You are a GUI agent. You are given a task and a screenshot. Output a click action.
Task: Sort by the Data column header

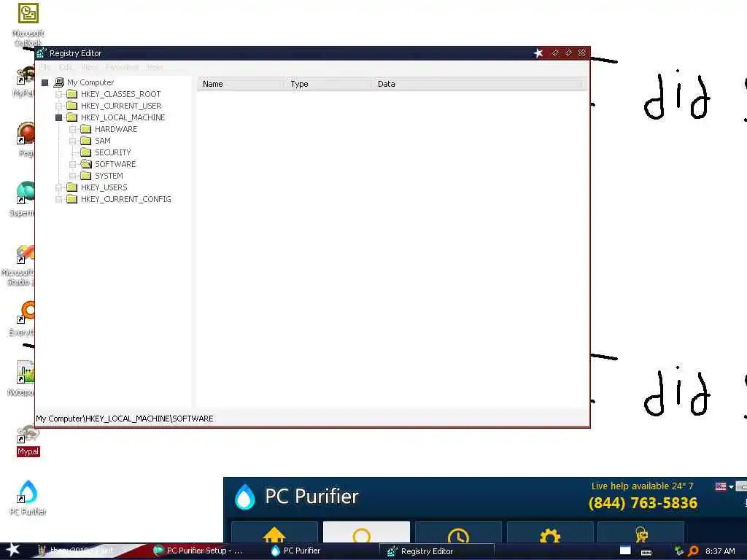coord(479,84)
